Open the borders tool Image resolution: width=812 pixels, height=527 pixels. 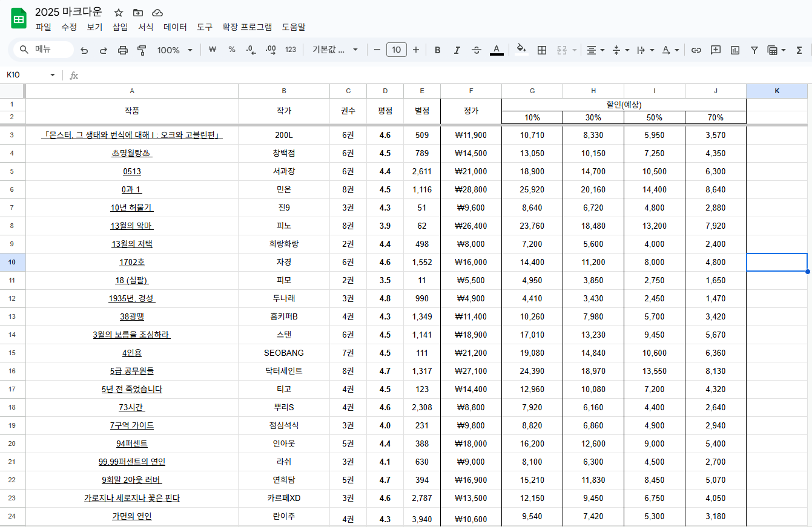pos(542,50)
